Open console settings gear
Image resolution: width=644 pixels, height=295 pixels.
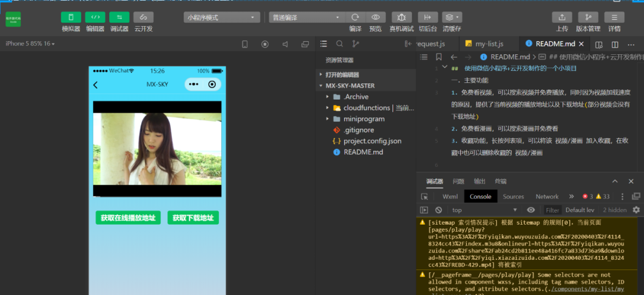tap(636, 210)
